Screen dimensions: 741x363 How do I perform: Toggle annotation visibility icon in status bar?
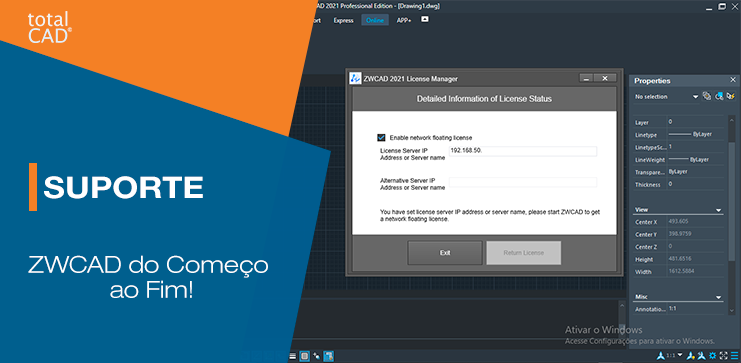pyautogui.click(x=691, y=355)
